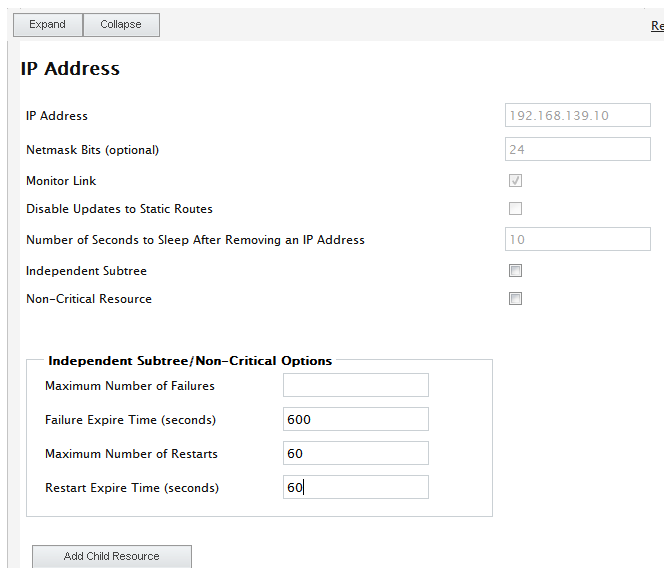Click the seconds to sleep input field
Screen dimensions: 664x568
click(578, 239)
